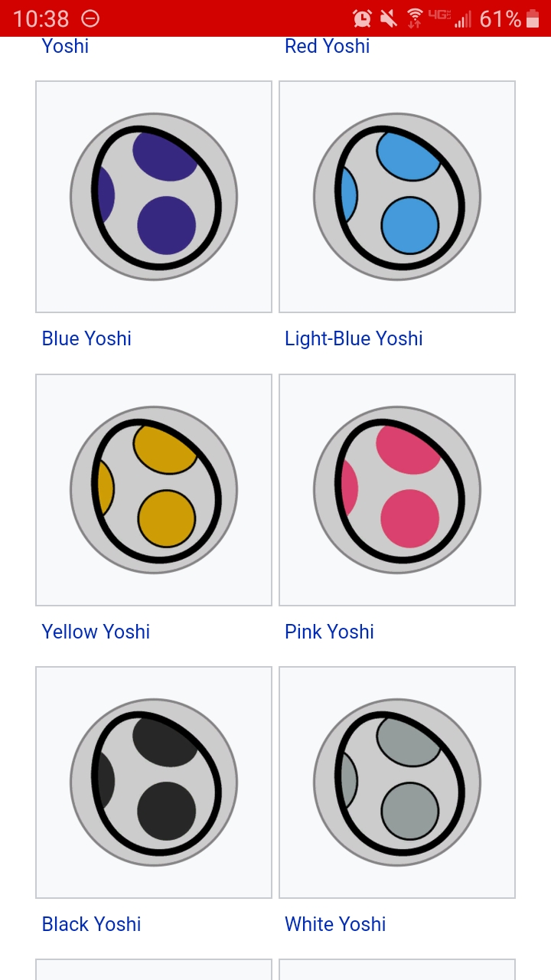This screenshot has height=980, width=551.
Task: Tap the do-not-disturb icon beside the clock
Action: coord(90,18)
